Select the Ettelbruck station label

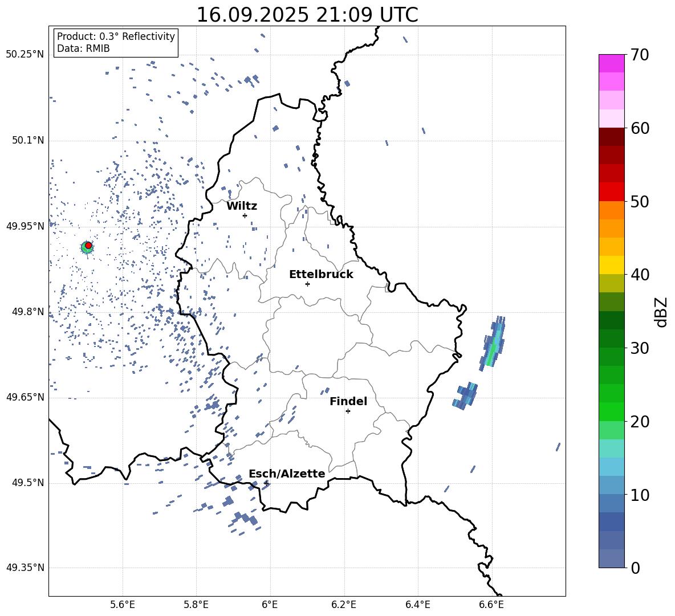(321, 275)
